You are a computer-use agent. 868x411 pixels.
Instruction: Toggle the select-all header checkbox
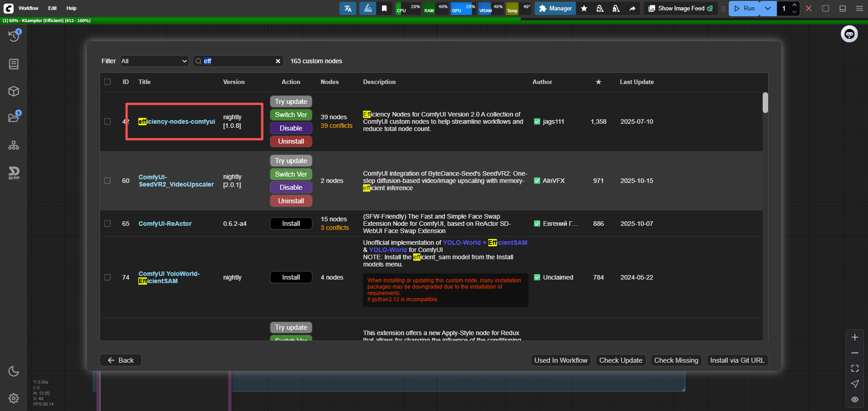pos(108,82)
